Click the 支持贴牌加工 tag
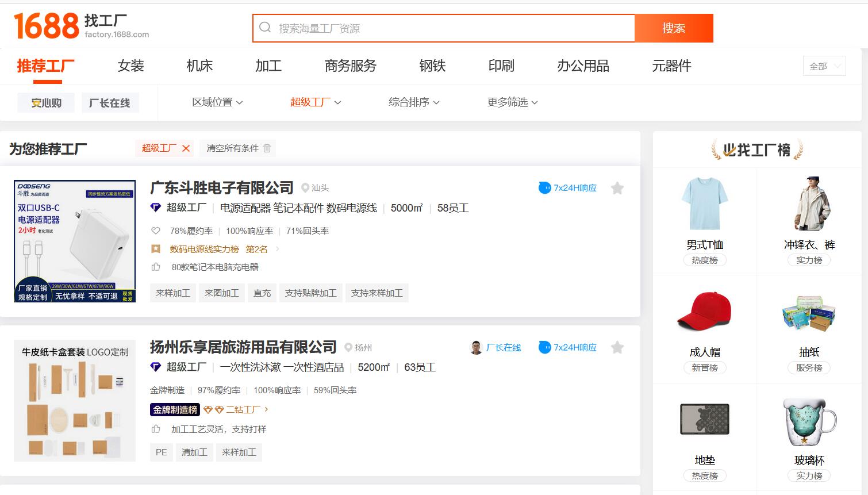 (x=311, y=293)
